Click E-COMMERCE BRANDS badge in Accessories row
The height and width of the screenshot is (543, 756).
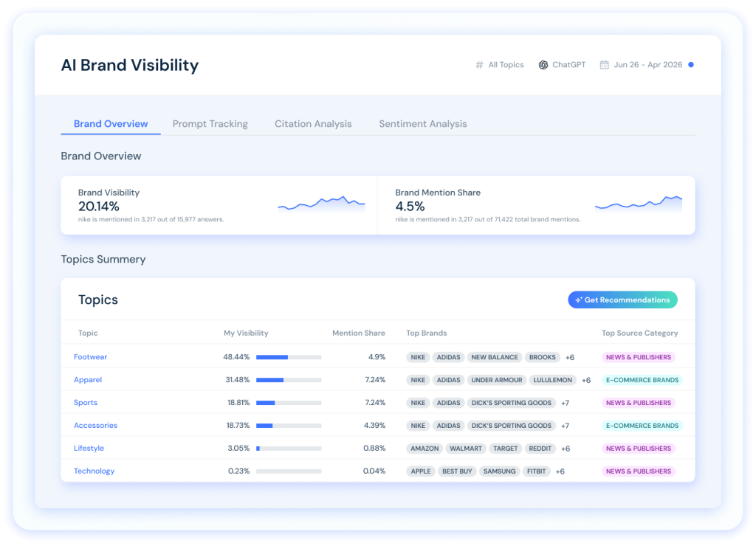click(x=642, y=426)
